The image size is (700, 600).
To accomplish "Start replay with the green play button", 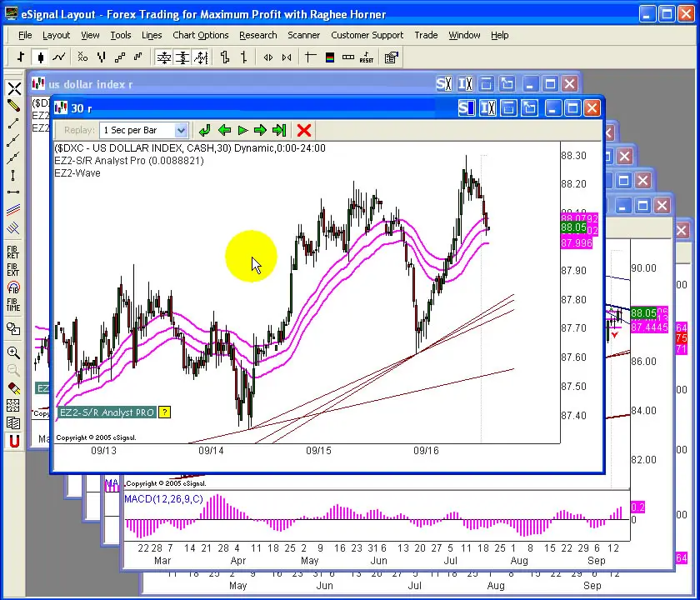I will (242, 130).
